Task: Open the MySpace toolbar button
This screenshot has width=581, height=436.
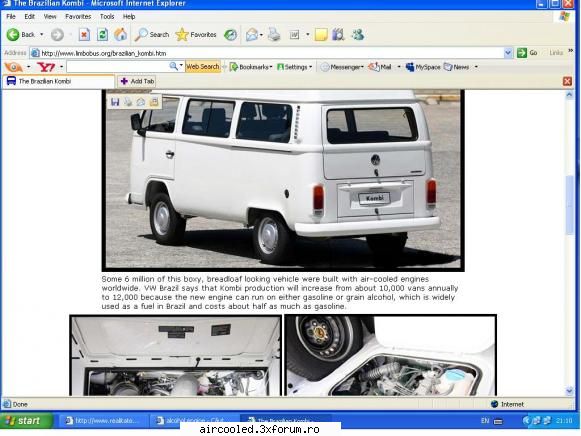Action: [423, 67]
